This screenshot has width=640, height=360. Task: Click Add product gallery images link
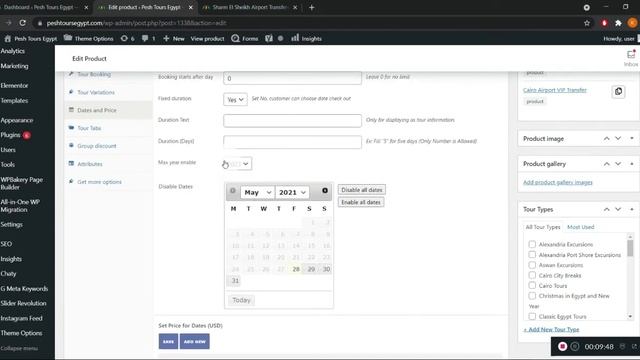click(558, 182)
